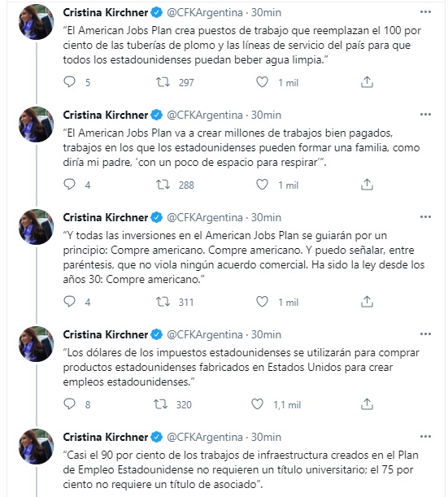The width and height of the screenshot is (448, 497).
Task: Open the profile avatar on the second tweet
Action: 36,124
